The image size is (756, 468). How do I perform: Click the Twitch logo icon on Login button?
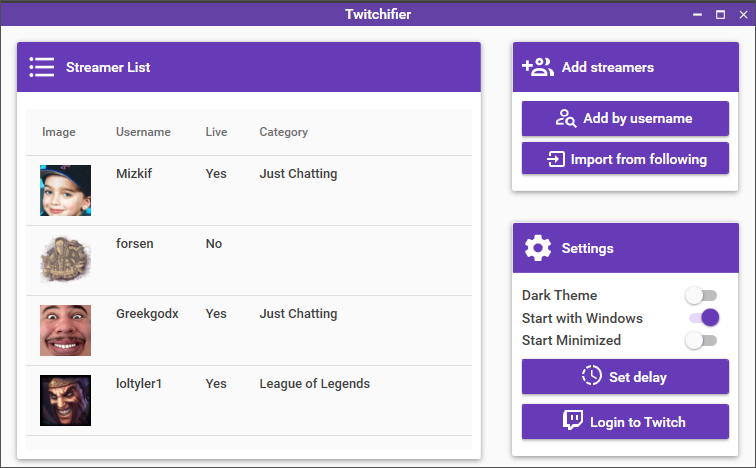[573, 420]
